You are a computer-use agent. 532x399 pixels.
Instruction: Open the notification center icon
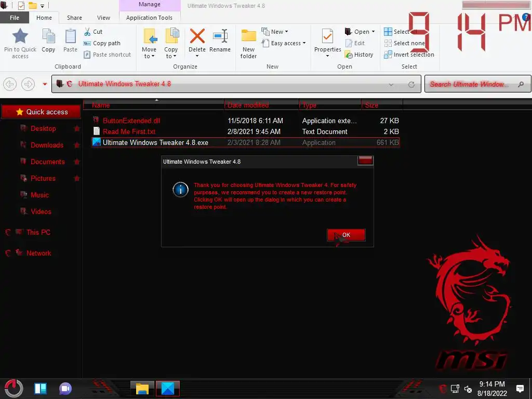point(520,389)
